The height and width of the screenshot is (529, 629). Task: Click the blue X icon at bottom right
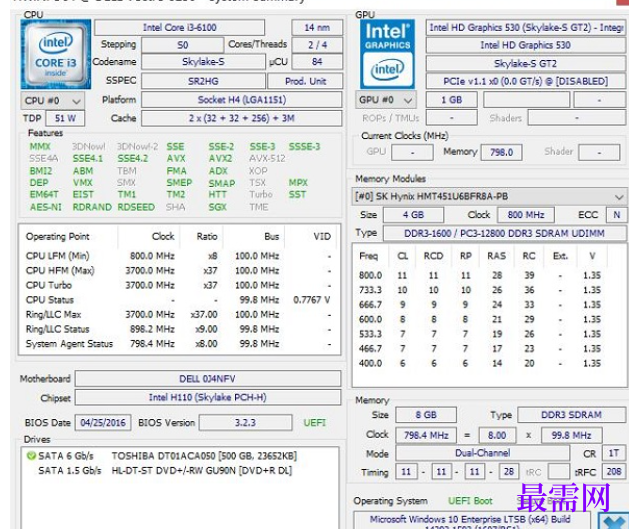[614, 521]
